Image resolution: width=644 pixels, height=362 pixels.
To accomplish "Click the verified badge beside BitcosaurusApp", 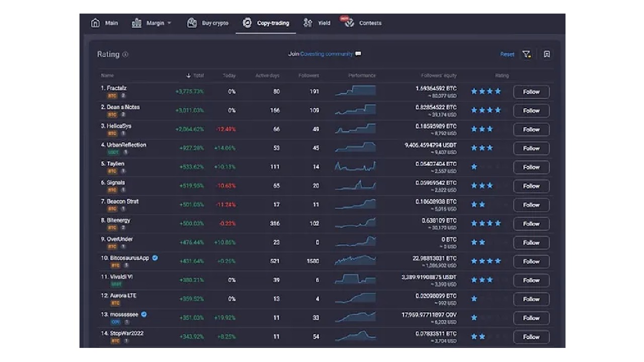I will pyautogui.click(x=155, y=258).
